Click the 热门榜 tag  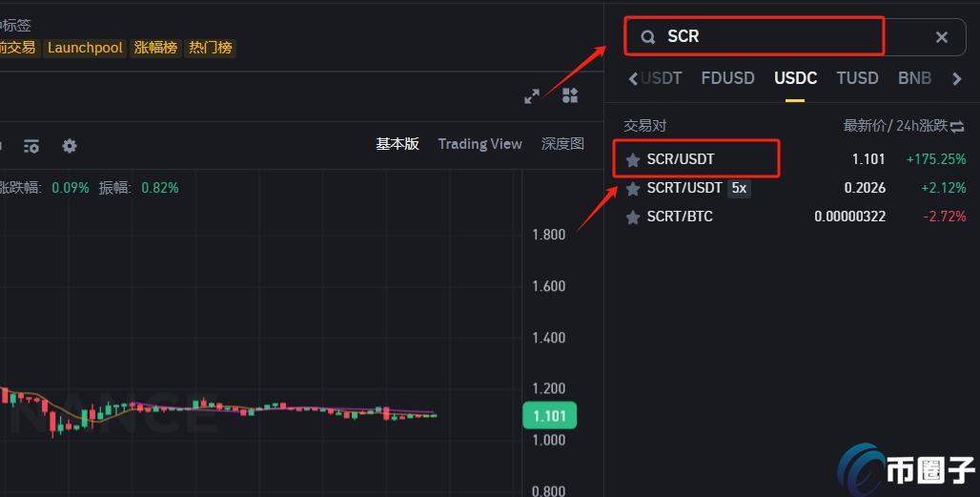(x=211, y=48)
